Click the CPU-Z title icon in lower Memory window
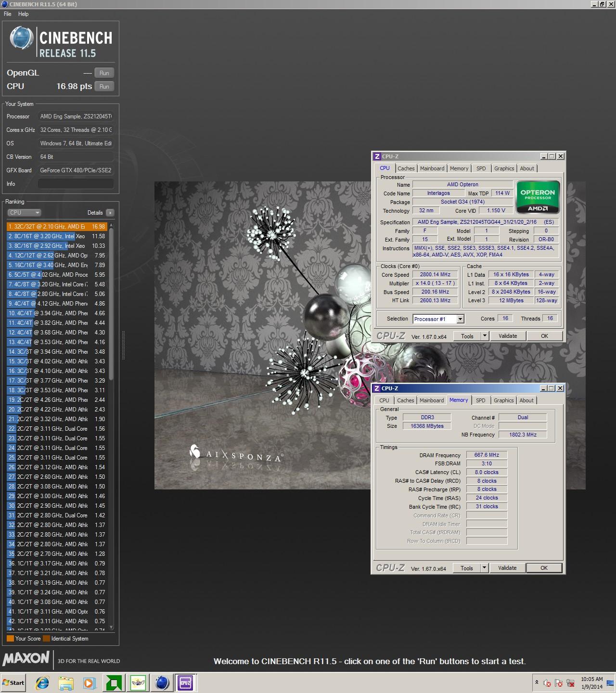Image resolution: width=616 pixels, height=693 pixels. 377,388
